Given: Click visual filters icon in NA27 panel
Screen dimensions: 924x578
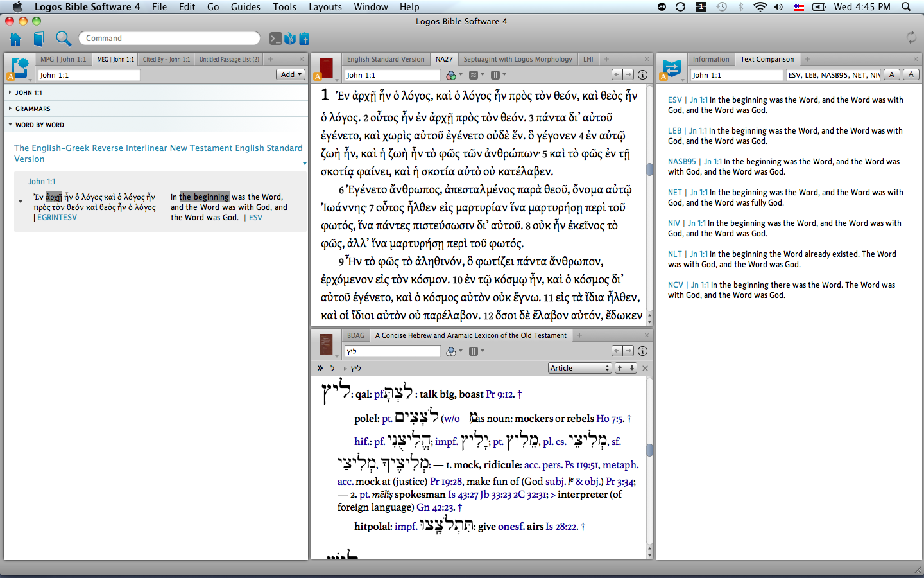Looking at the screenshot, I should (452, 75).
